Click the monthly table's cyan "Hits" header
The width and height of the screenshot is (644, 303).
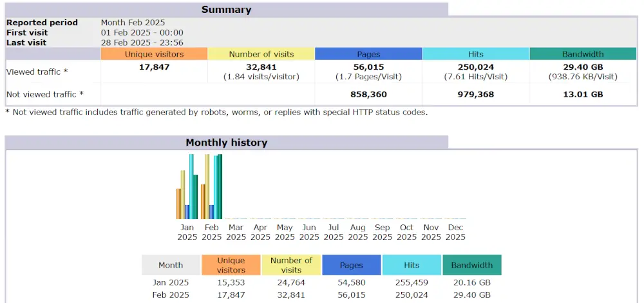412,265
